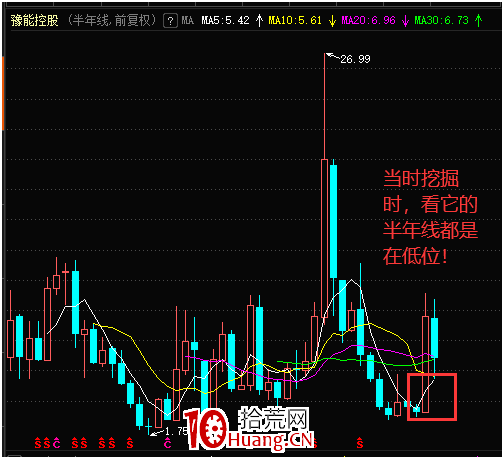Open the MA indicator label

[188, 21]
